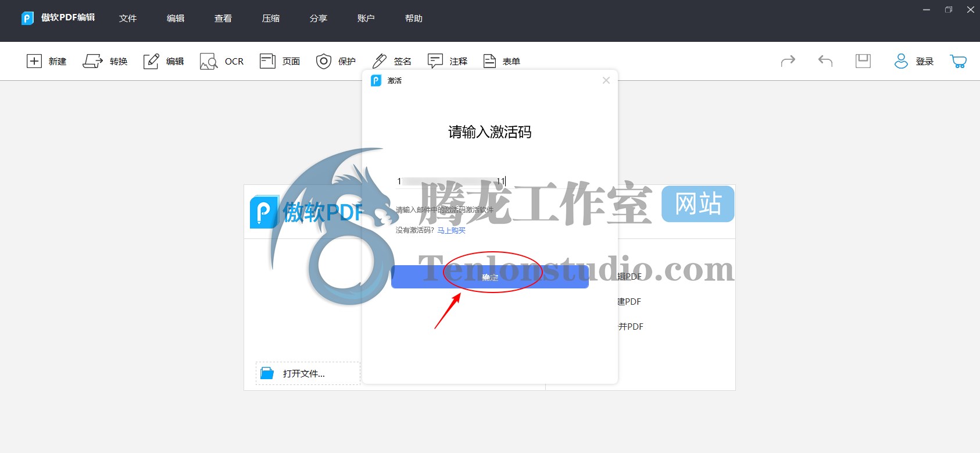
Task: Open the Compress (压缩) menu
Action: 271,19
